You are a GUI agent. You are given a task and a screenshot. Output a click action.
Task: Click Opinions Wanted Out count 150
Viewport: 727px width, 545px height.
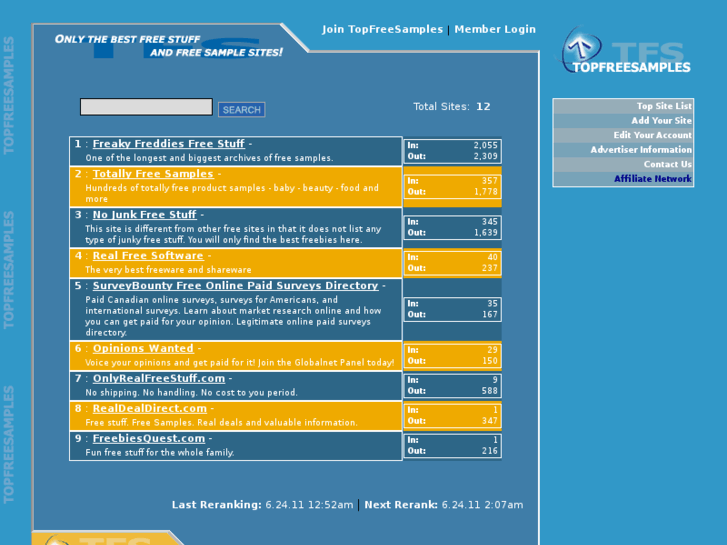pyautogui.click(x=490, y=361)
